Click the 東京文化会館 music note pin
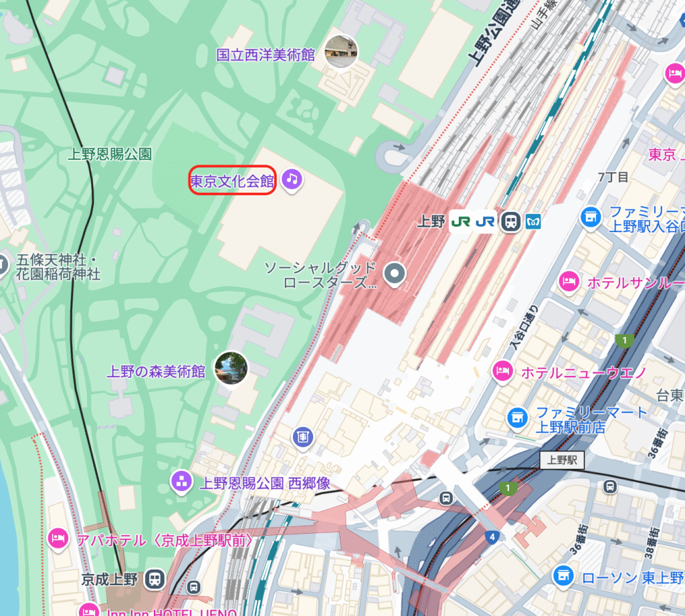685x616 pixels. point(292,179)
